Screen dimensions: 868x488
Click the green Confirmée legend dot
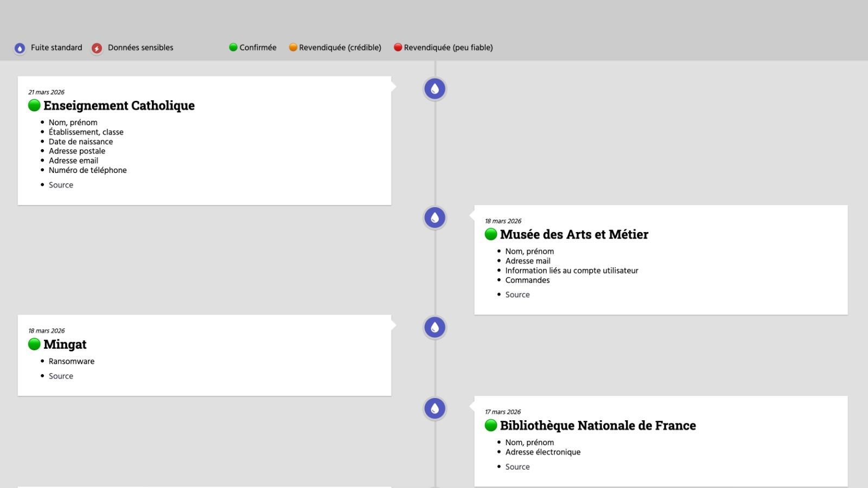[x=233, y=48]
